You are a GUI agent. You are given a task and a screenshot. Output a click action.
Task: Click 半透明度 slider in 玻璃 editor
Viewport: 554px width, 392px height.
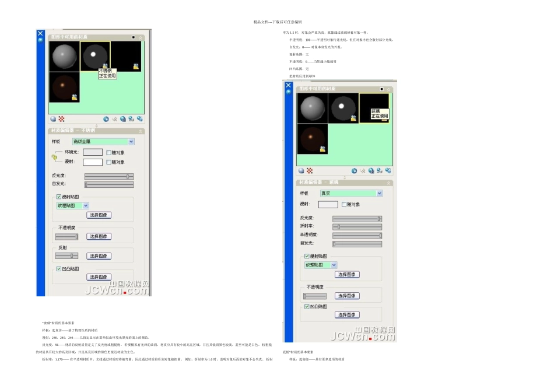pyautogui.click(x=357, y=235)
